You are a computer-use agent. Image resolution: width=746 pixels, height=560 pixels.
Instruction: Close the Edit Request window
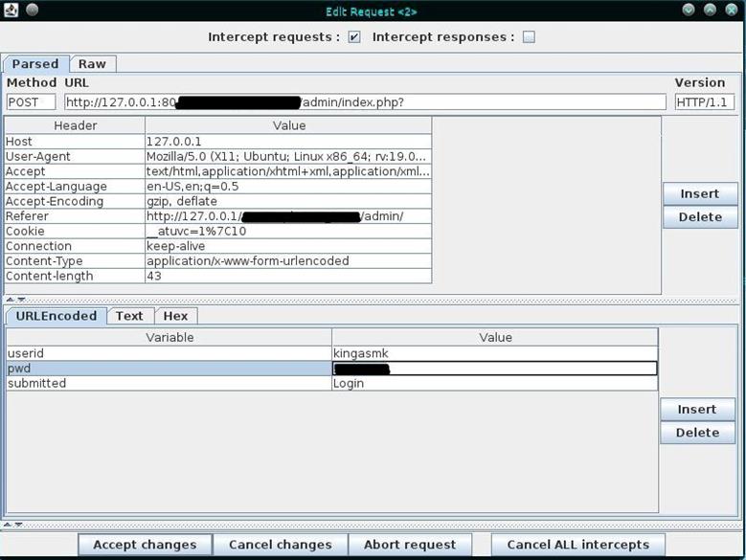733,11
